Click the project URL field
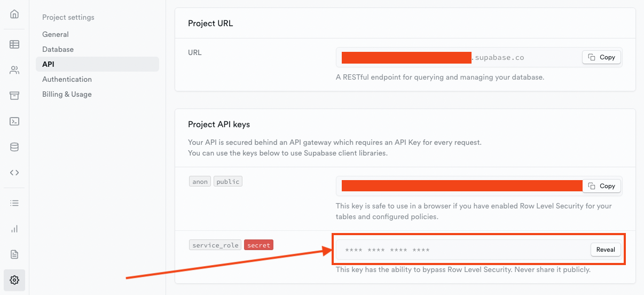644x295 pixels. 479,57
